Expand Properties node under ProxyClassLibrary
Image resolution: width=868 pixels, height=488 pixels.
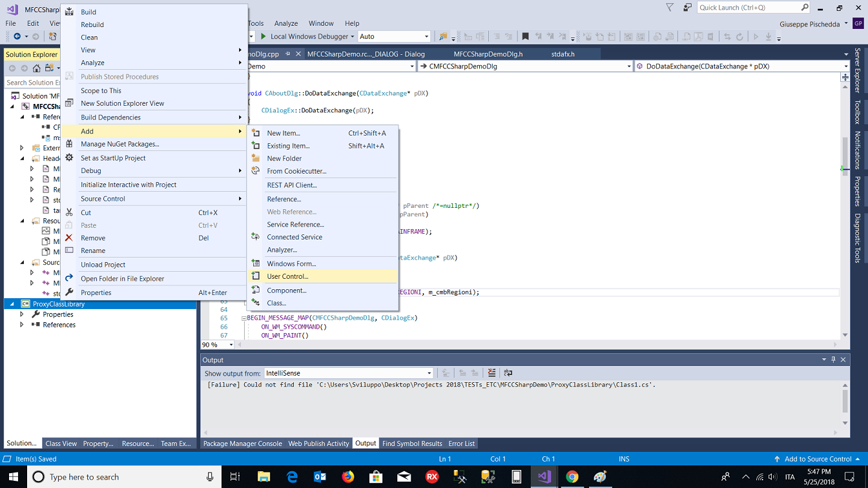pyautogui.click(x=22, y=314)
